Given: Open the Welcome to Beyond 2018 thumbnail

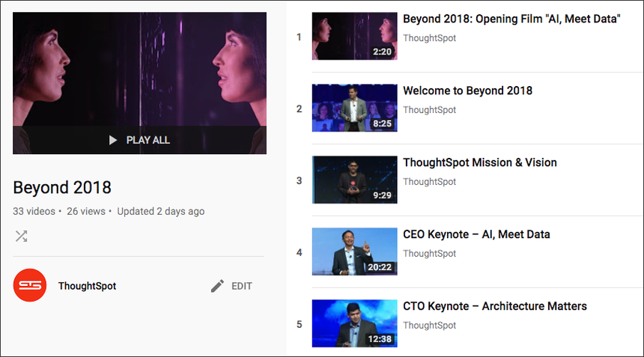Looking at the screenshot, I should tap(354, 108).
